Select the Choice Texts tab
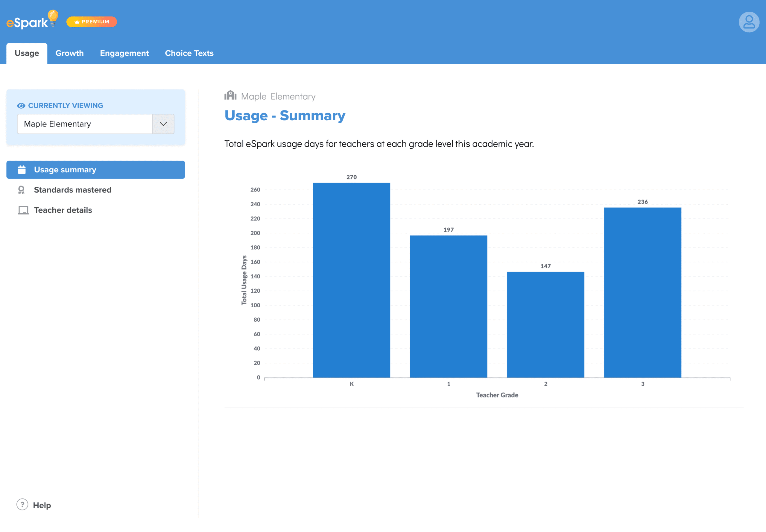 pos(189,53)
